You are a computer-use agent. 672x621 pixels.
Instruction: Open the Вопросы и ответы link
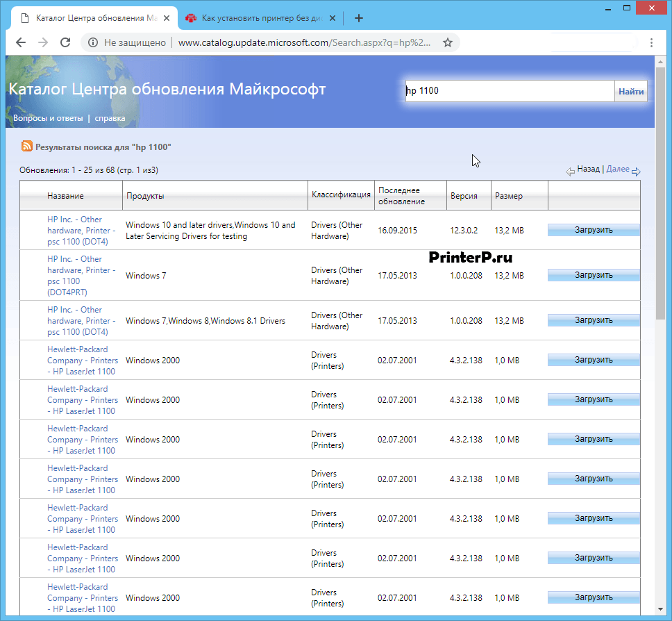pos(48,118)
